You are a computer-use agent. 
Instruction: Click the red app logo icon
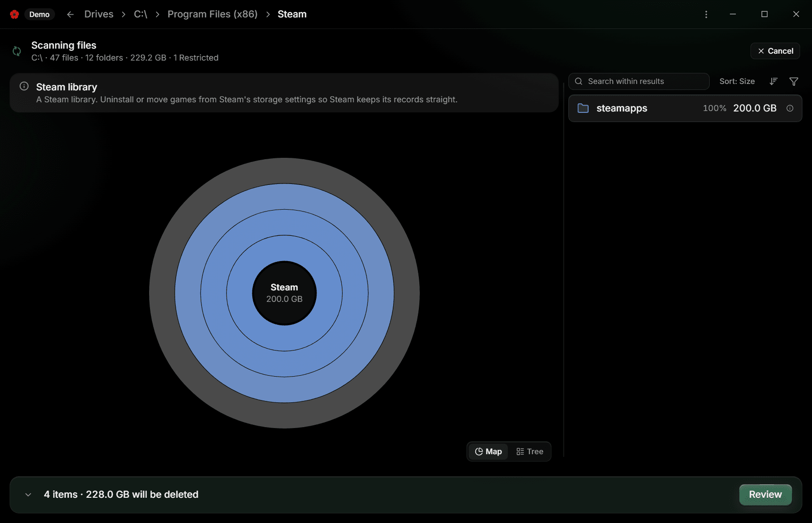14,14
